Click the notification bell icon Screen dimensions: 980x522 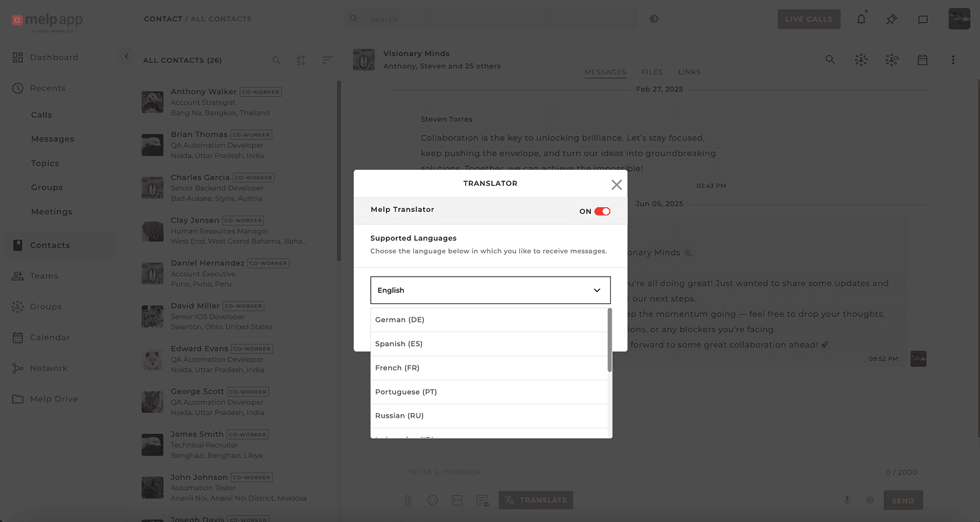861,19
